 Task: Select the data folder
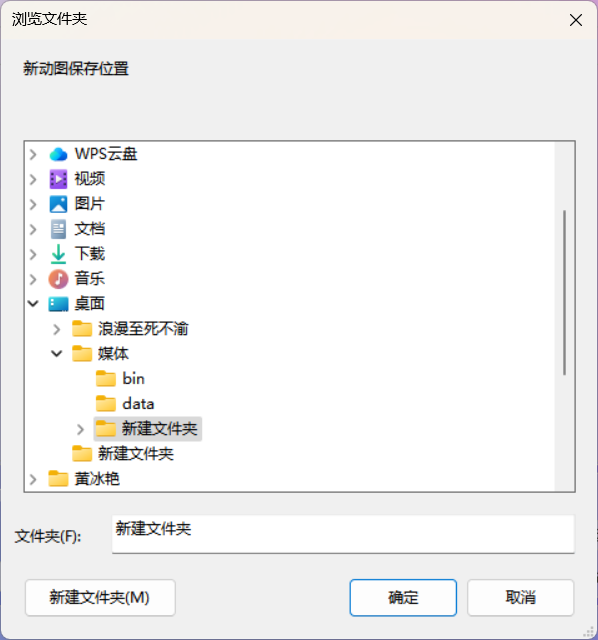tap(126, 404)
